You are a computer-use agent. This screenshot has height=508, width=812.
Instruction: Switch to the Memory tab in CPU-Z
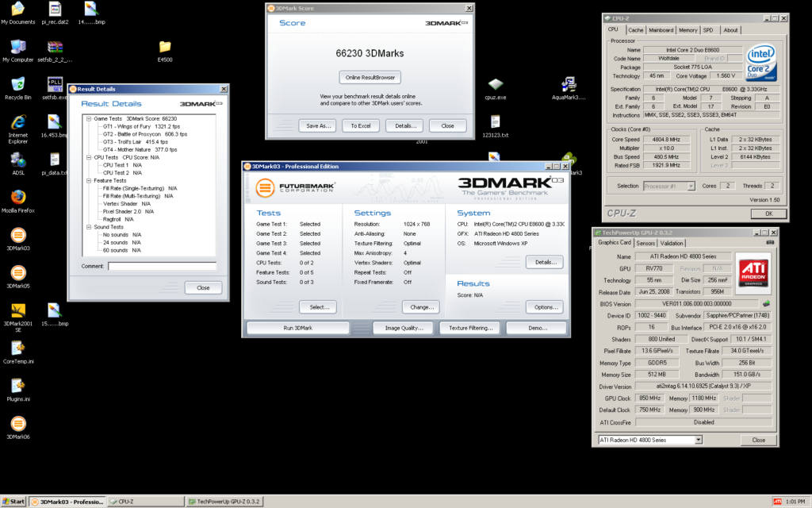(688, 30)
